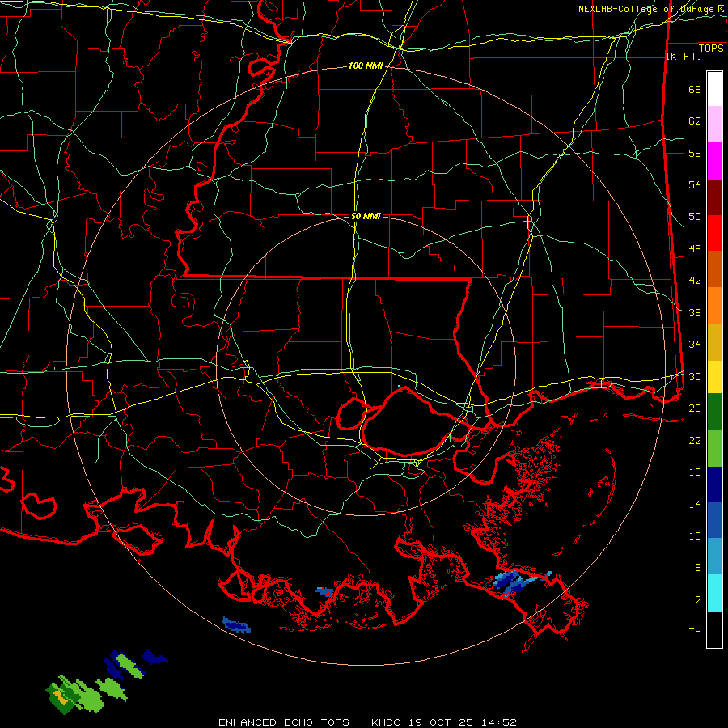Click the '22' legend value
The width and height of the screenshot is (728, 728).
coord(695,440)
